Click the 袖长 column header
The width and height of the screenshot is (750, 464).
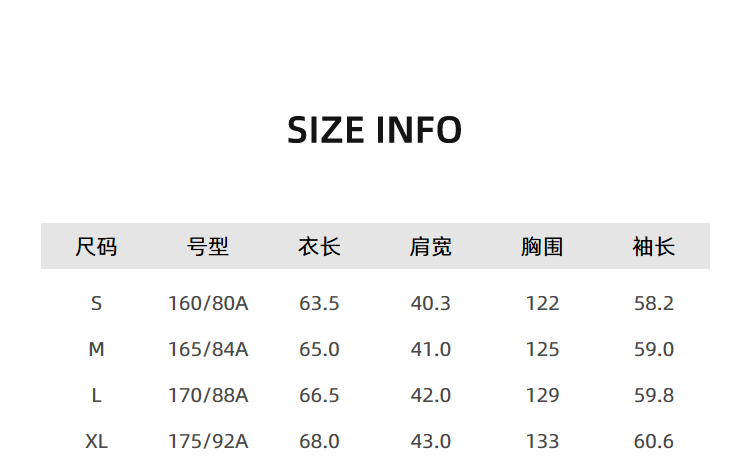[654, 246]
